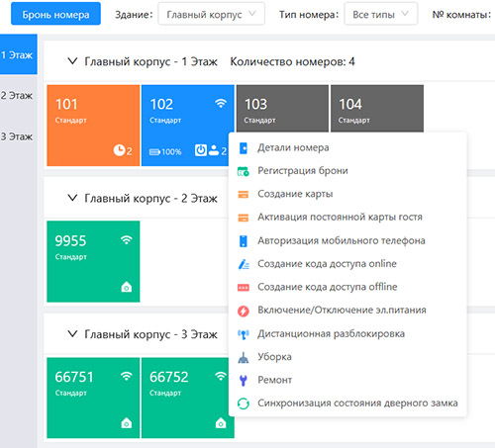Click the battery 100% indicator on room 102

coord(165,151)
